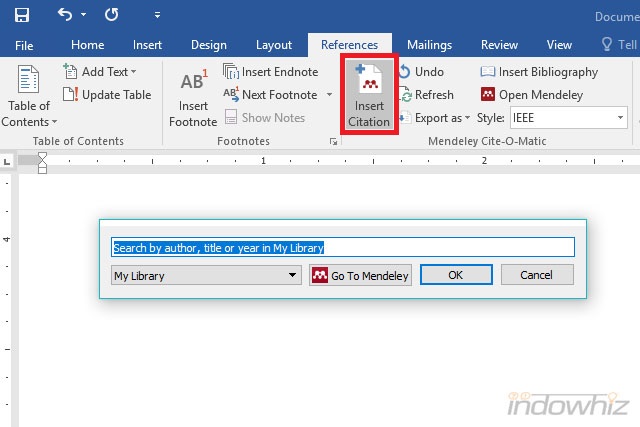Click the Save icon in quick access toolbar

[22, 15]
